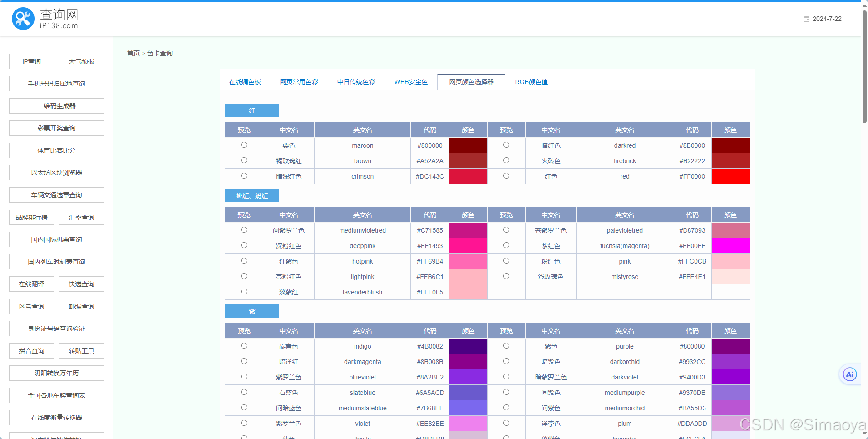Select the purple preview radio button
Screen dimensions: 868x439
click(506, 346)
